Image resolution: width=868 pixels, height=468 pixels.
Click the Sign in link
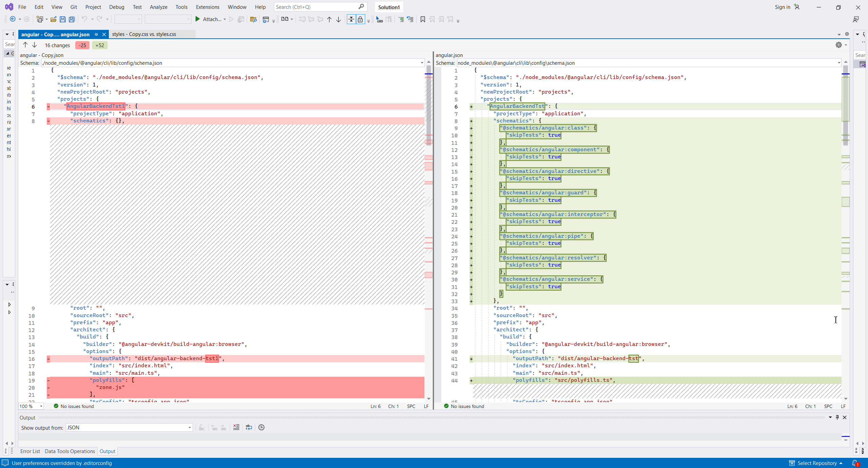coord(782,7)
